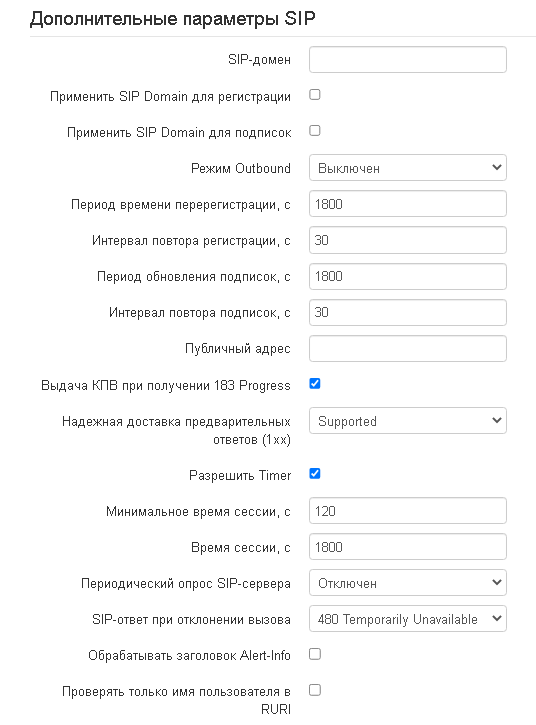Expand SIP-ответ при отклонении вызова dropdown
The image size is (536, 725).
click(x=407, y=619)
